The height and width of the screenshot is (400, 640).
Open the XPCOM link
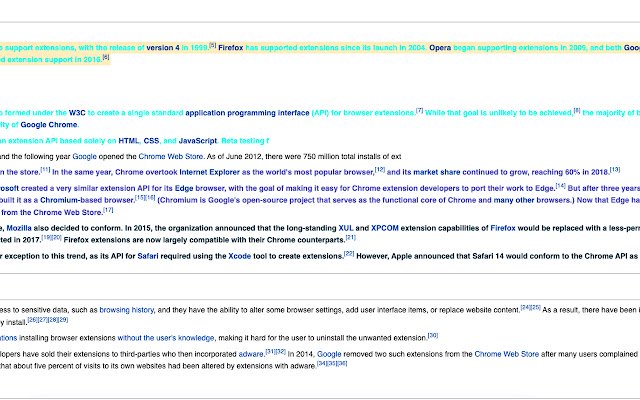pos(384,228)
